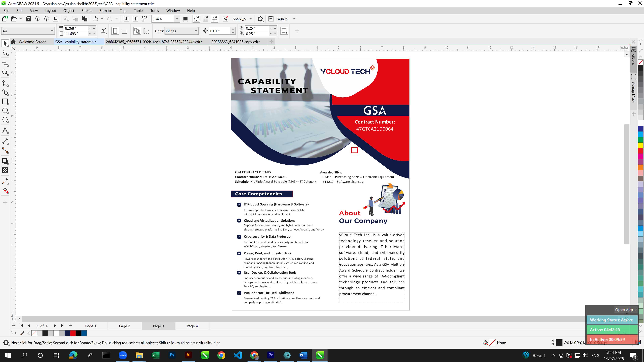The height and width of the screenshot is (362, 644).
Task: Open the Welcome Screen tab
Action: pyautogui.click(x=33, y=42)
